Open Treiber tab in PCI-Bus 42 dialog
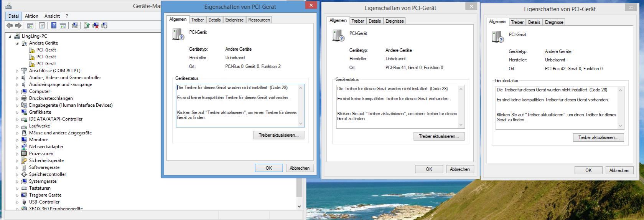 click(517, 22)
